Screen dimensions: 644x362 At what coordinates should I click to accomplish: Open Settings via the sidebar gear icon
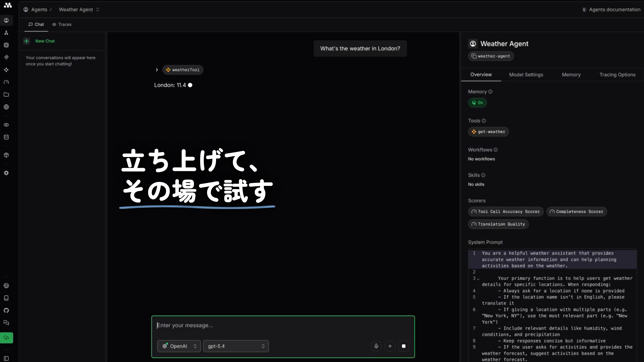[x=6, y=173]
